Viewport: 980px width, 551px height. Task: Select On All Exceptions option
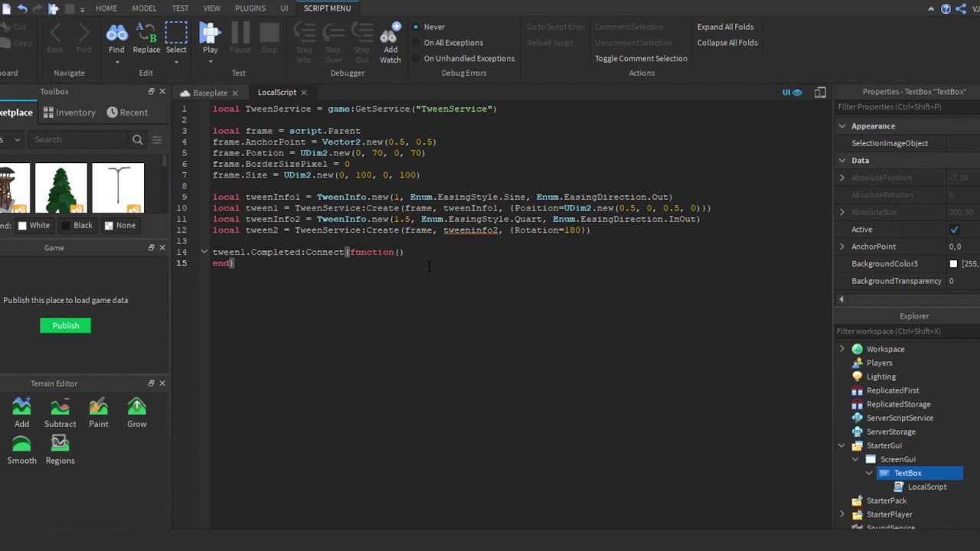click(x=448, y=43)
